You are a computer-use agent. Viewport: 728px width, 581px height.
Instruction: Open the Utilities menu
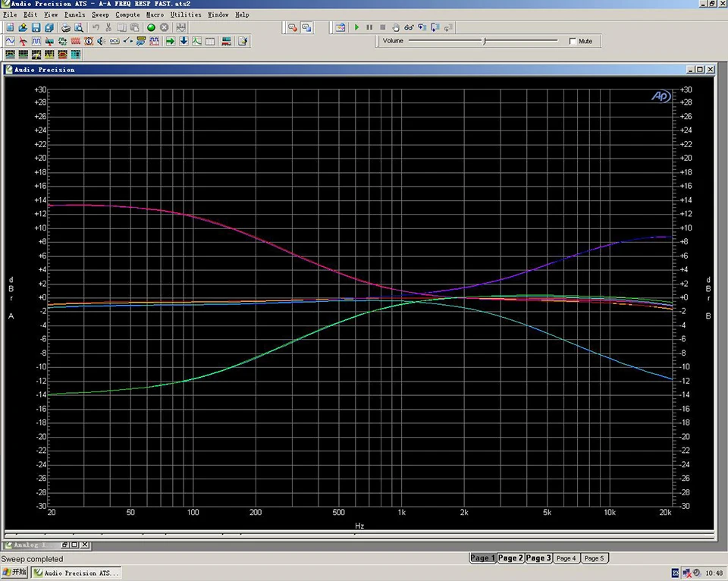point(186,14)
